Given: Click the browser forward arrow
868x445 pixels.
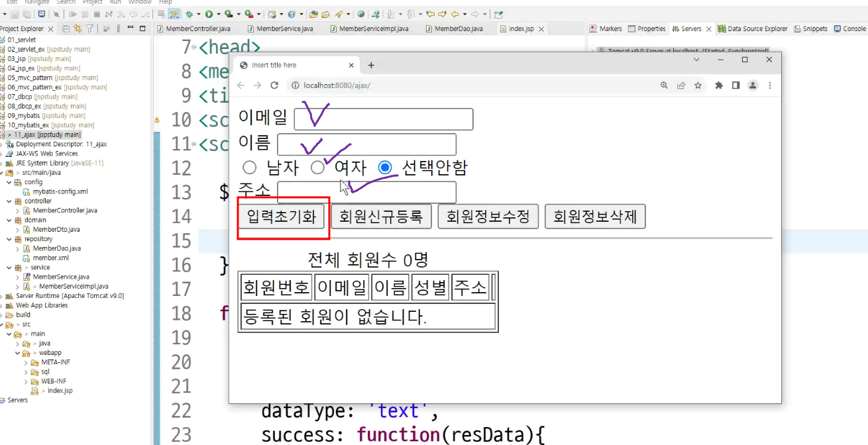Looking at the screenshot, I should (x=257, y=85).
